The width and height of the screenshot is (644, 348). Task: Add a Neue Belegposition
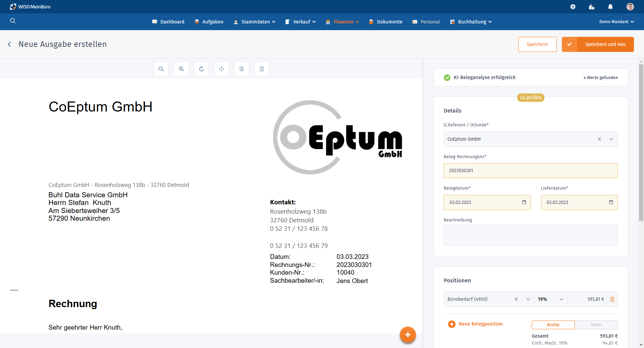pyautogui.click(x=481, y=324)
